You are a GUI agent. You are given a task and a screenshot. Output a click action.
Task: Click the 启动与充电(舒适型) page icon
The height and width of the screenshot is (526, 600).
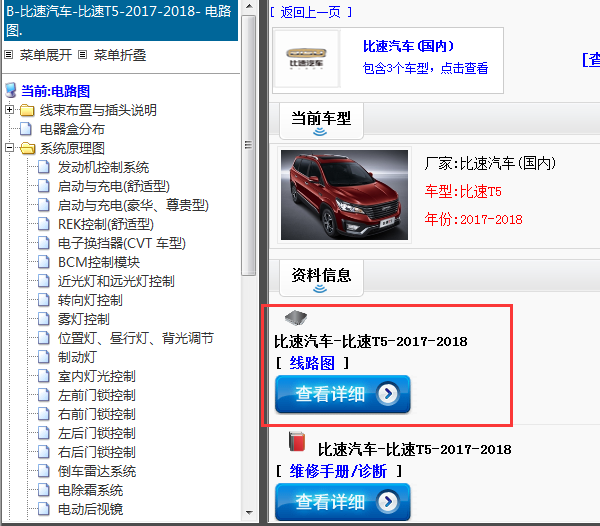pos(44,186)
